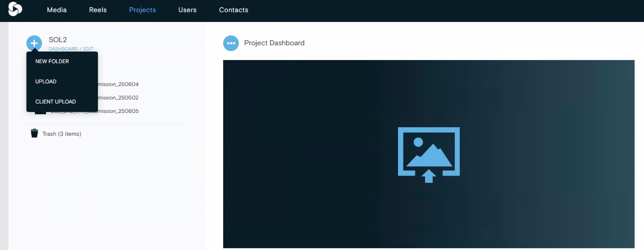This screenshot has height=250, width=644.
Task: Choose NEW FOLDER from the popup menu
Action: pyautogui.click(x=52, y=61)
